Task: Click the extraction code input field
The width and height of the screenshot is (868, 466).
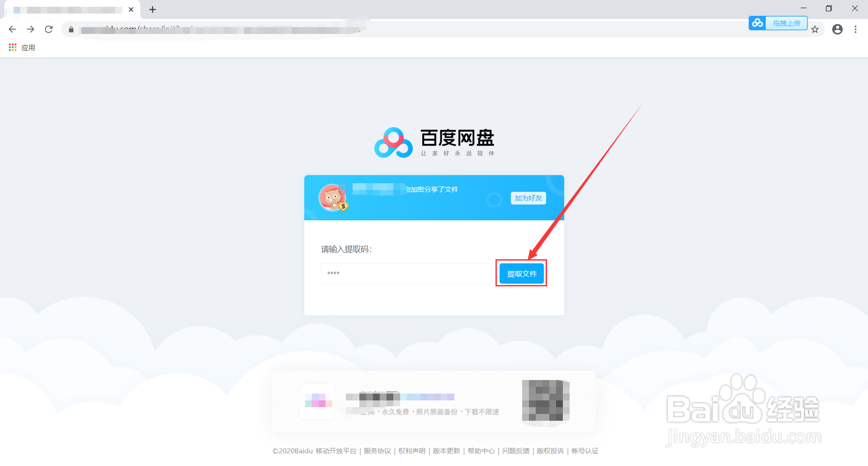Action: (x=406, y=273)
